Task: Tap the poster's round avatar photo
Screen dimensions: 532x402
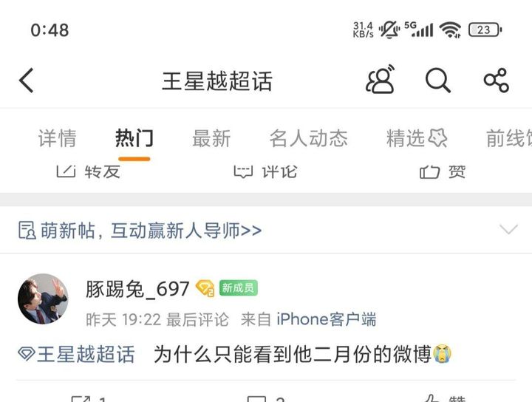Action: (x=43, y=299)
